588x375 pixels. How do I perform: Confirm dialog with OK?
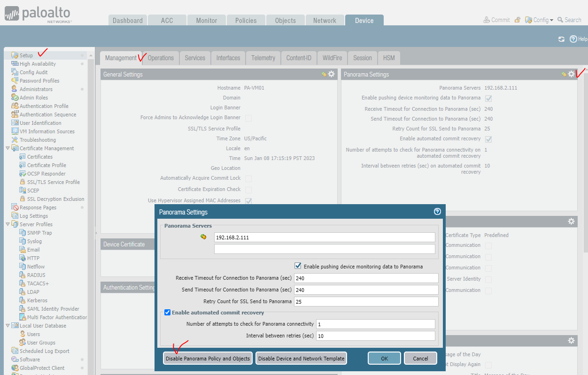pos(384,358)
